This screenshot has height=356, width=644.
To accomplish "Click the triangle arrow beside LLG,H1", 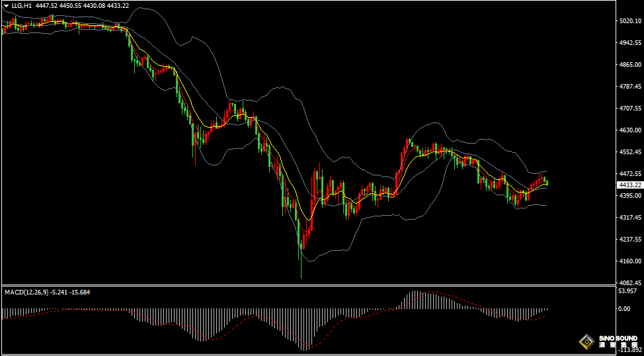I will click(6, 6).
